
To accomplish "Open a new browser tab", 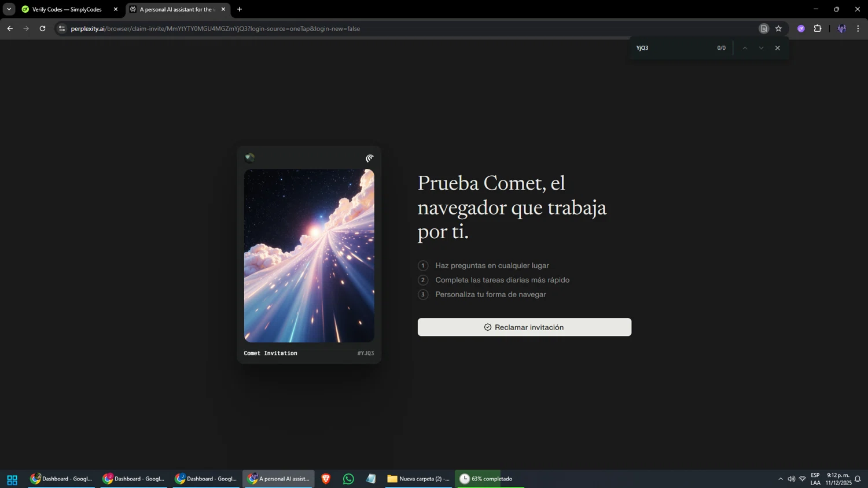I will [240, 9].
